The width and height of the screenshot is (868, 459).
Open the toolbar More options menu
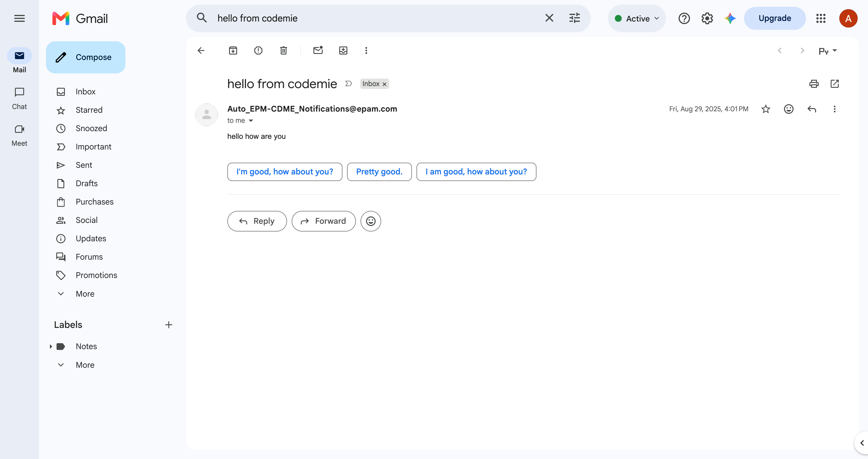(x=366, y=50)
